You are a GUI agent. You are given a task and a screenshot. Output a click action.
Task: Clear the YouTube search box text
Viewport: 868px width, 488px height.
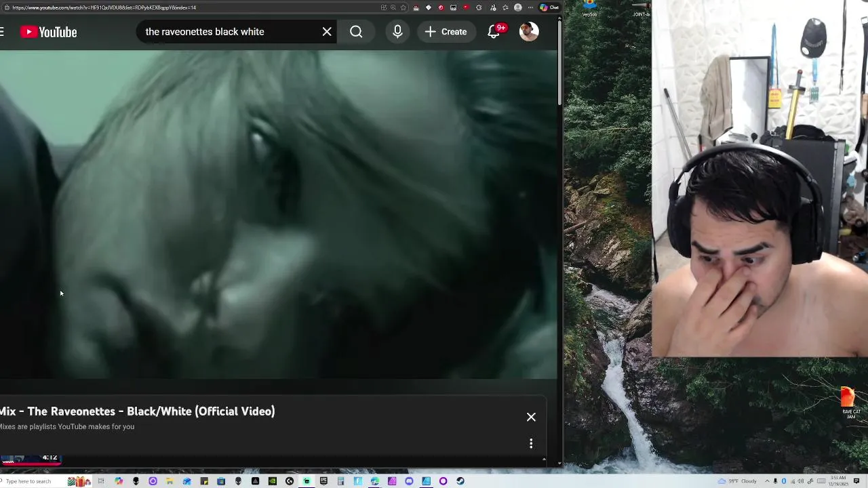pos(327,32)
